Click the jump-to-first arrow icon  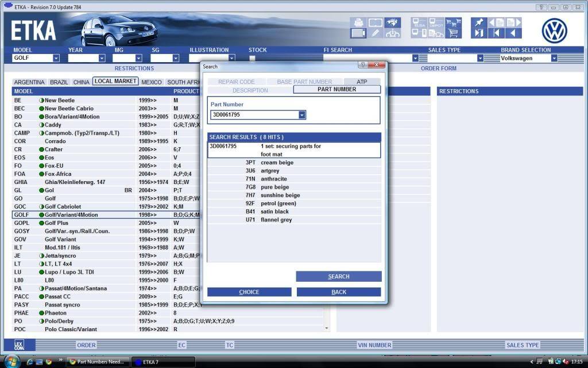(x=496, y=33)
